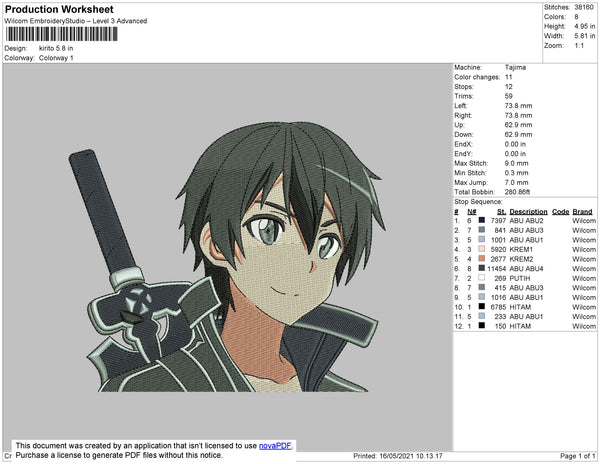Click the Description column header

528,212
